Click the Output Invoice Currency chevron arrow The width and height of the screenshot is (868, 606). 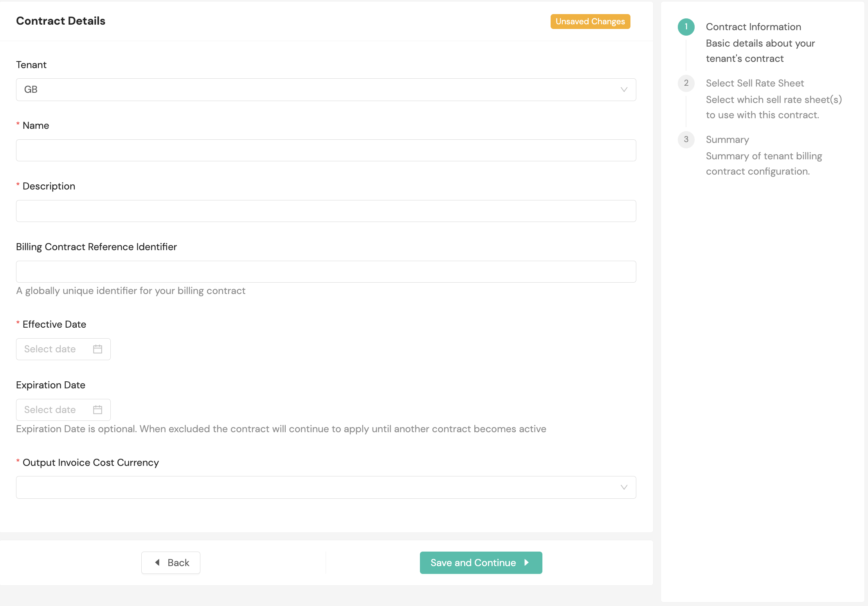624,487
